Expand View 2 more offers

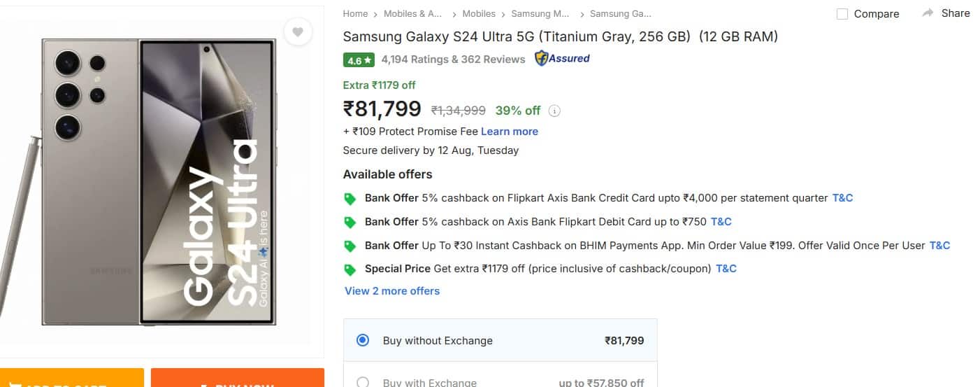pos(392,291)
